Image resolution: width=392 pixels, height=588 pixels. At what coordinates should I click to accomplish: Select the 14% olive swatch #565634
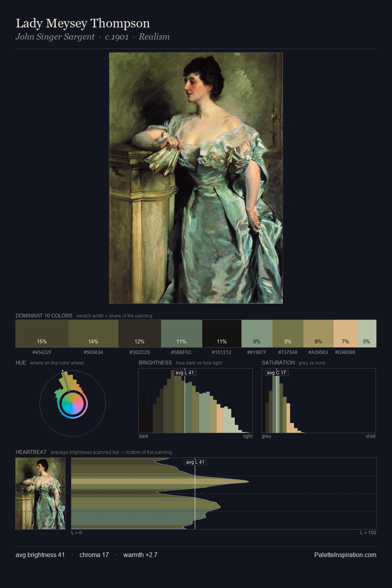click(93, 334)
